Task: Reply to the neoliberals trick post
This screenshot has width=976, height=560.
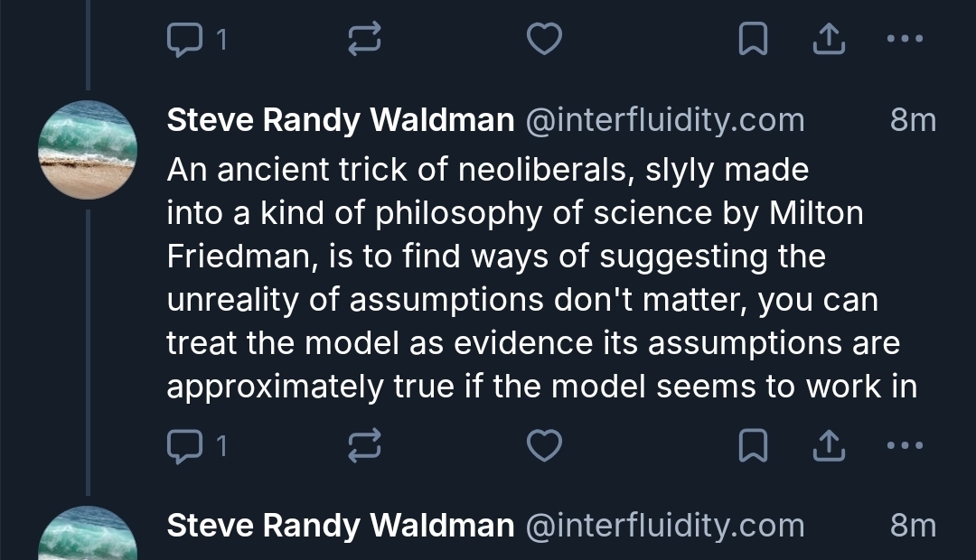Action: tap(184, 444)
